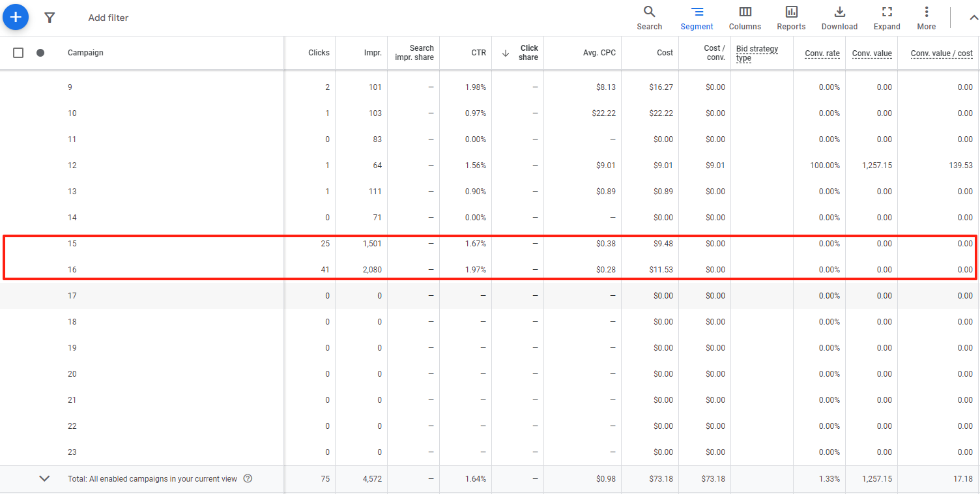Click the 41 clicks cell for campaign 16

[325, 270]
